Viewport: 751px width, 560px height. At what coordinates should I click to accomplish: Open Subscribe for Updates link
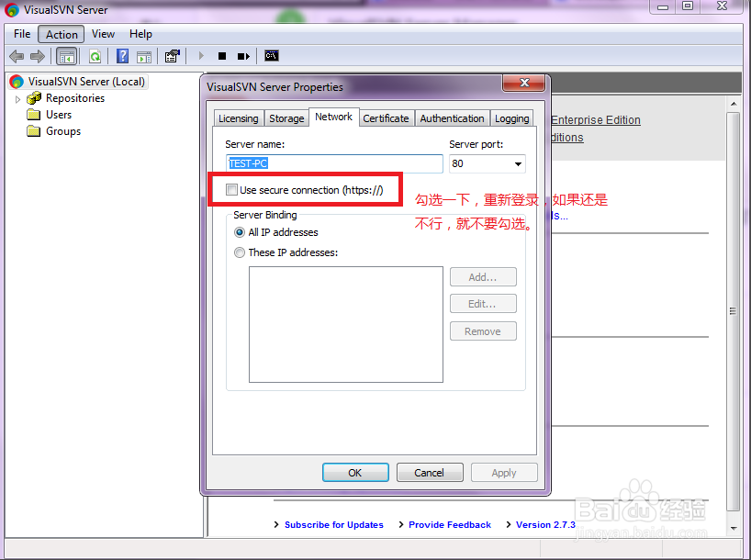(334, 525)
